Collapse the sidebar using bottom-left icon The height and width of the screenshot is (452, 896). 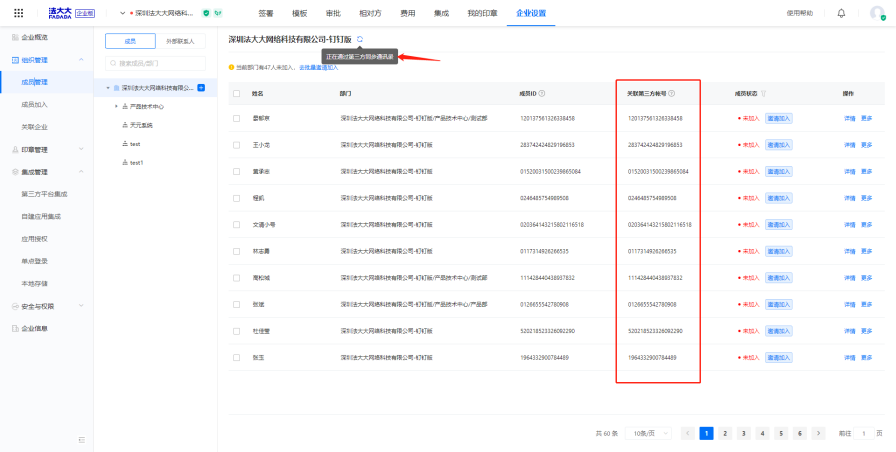[x=82, y=440]
